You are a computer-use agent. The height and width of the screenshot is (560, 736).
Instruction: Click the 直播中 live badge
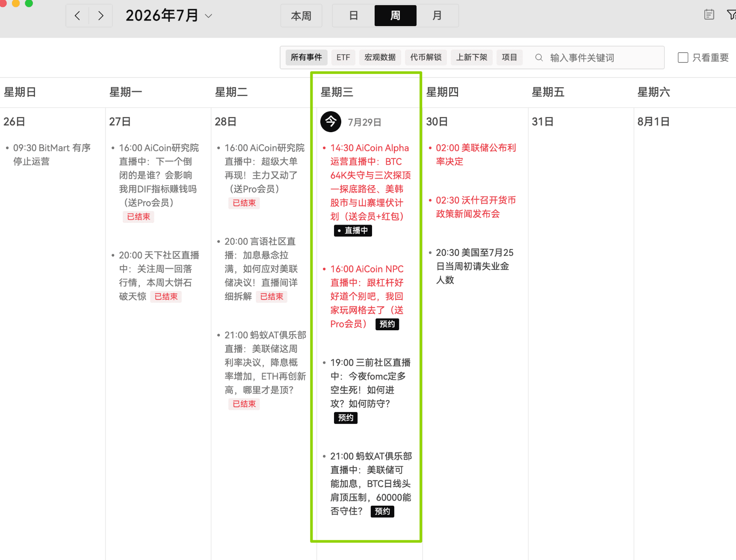pyautogui.click(x=353, y=231)
